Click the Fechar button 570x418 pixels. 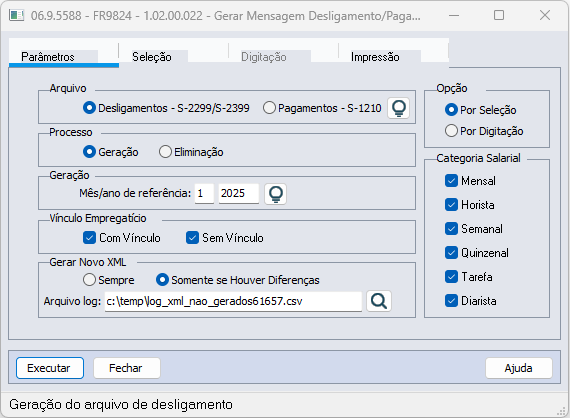point(127,368)
